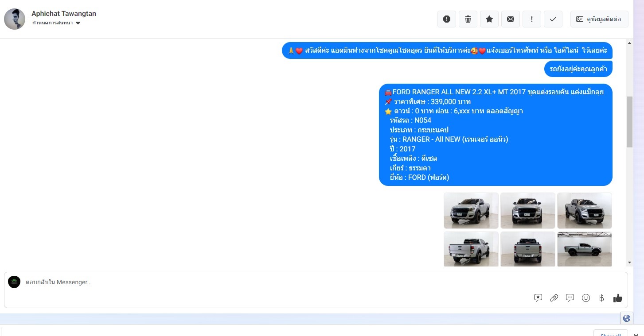Viewport: 644px width, 336px height.
Task: Open the speech bubble with dots icon
Action: (570, 298)
